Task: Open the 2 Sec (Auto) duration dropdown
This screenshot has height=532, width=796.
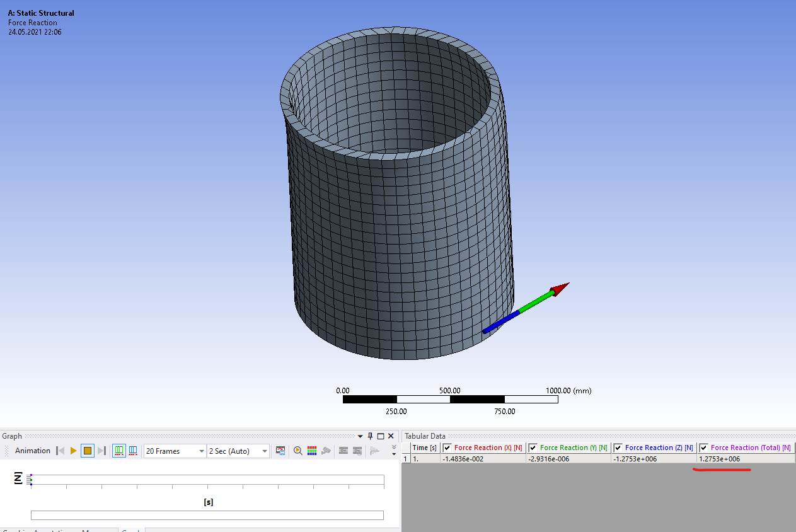Action: click(x=265, y=451)
